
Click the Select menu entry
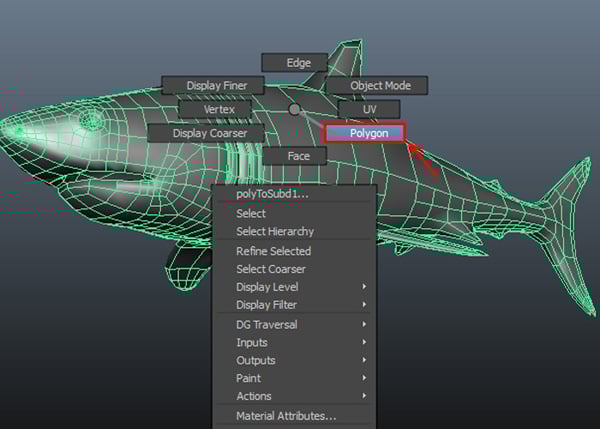[294, 213]
